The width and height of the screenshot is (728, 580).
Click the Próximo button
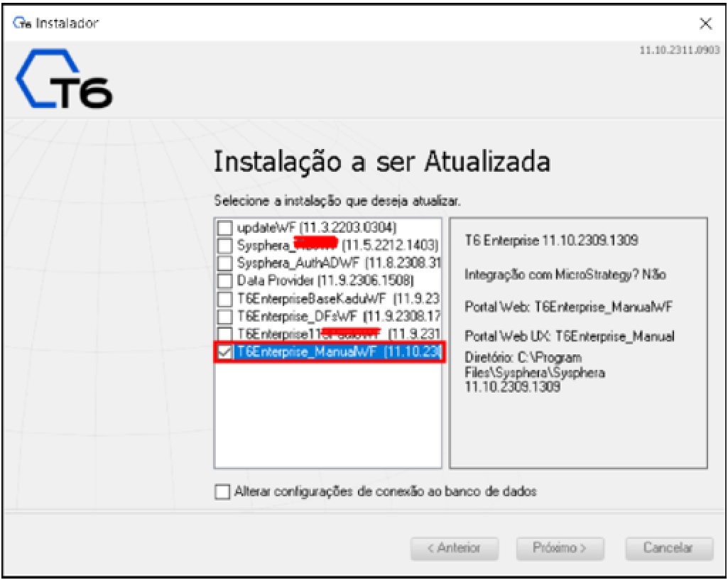560,549
